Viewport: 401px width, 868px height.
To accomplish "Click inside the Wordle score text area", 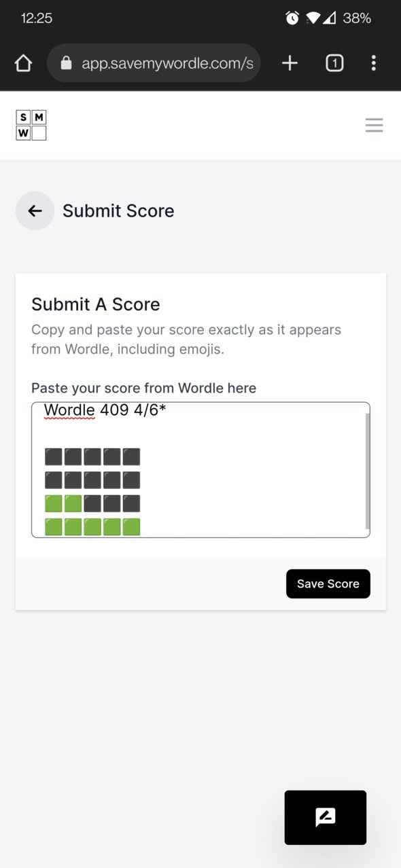I will pos(201,470).
